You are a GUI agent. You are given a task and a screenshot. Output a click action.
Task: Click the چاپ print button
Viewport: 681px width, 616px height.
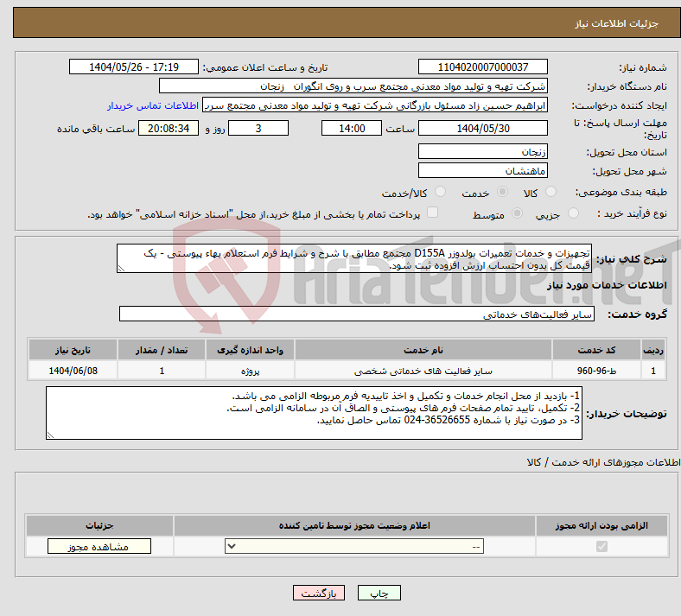pos(379,593)
